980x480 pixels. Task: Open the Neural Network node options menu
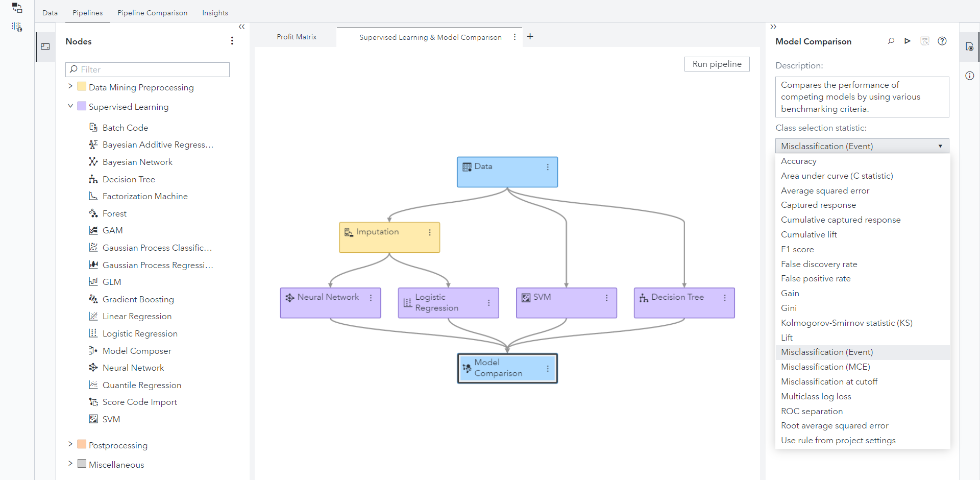point(371,298)
